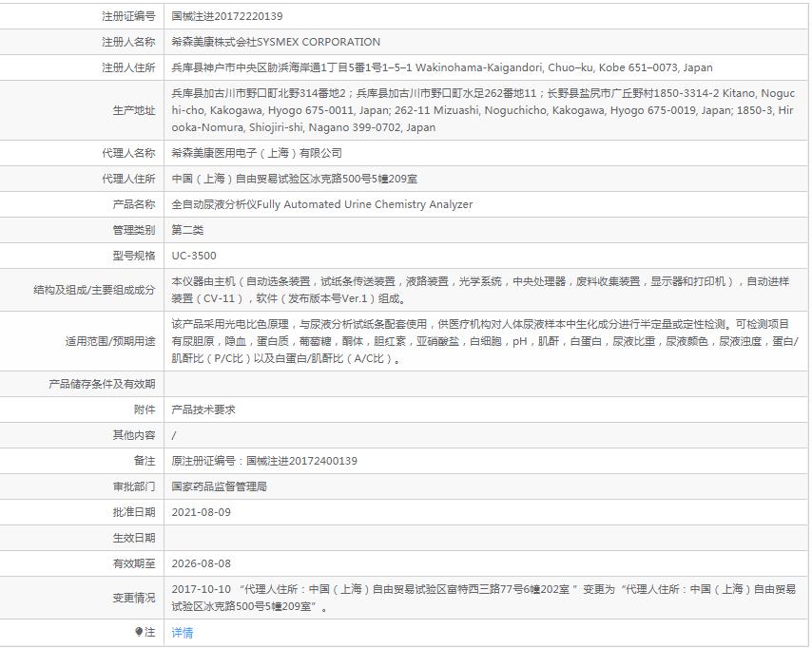Click the 生产地址 label
The height and width of the screenshot is (648, 812).
coord(134,110)
